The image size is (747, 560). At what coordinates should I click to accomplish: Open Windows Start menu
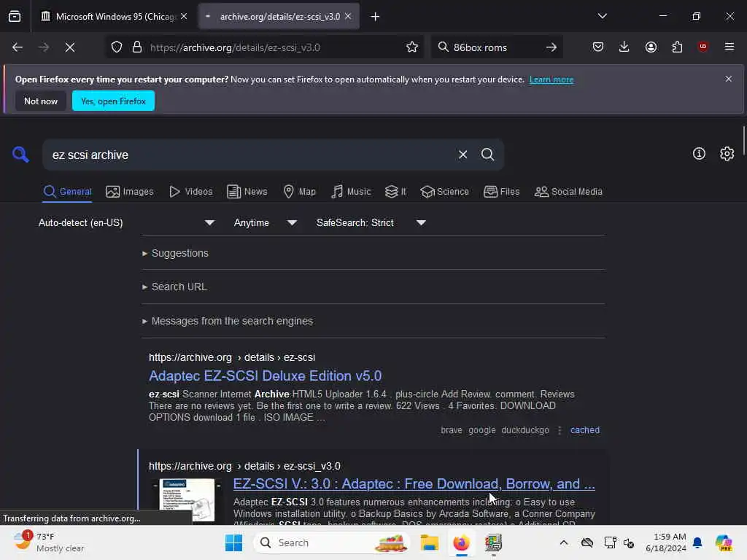234,542
